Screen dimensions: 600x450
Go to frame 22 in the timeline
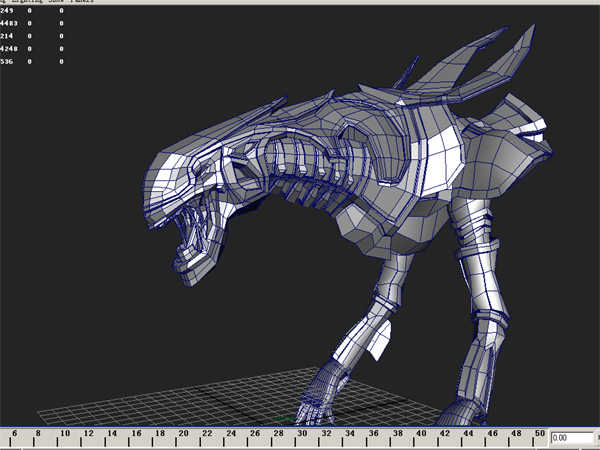pos(207,433)
